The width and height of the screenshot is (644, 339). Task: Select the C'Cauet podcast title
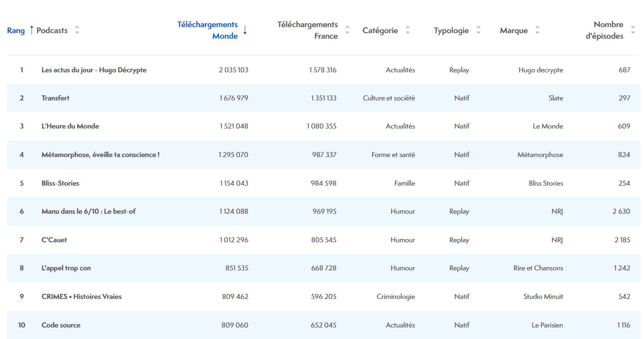point(54,240)
